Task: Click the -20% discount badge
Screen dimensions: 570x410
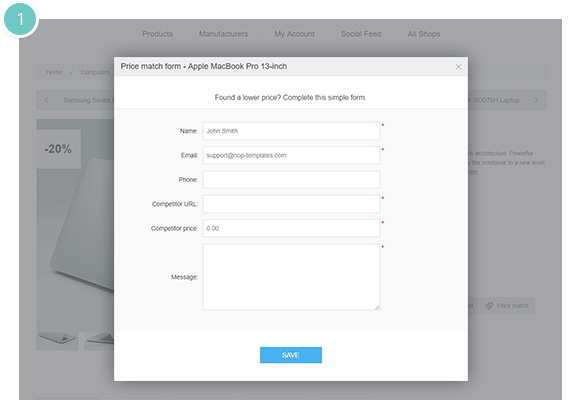Action: coord(58,149)
